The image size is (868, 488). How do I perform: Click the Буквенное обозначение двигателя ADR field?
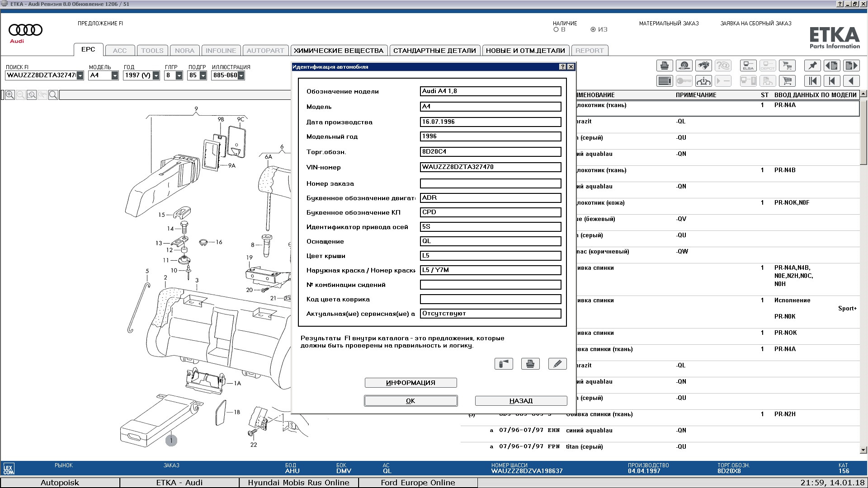click(491, 198)
